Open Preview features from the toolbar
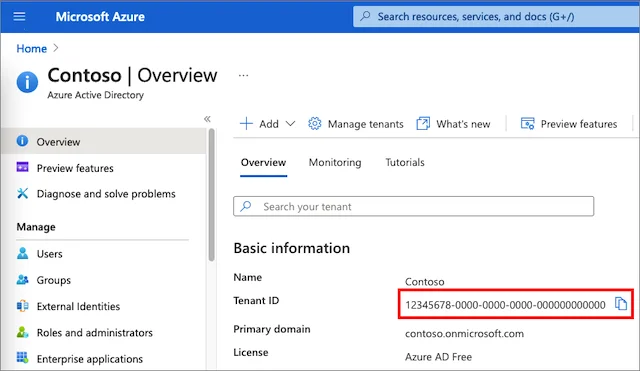The height and width of the screenshot is (371, 640). click(x=579, y=124)
